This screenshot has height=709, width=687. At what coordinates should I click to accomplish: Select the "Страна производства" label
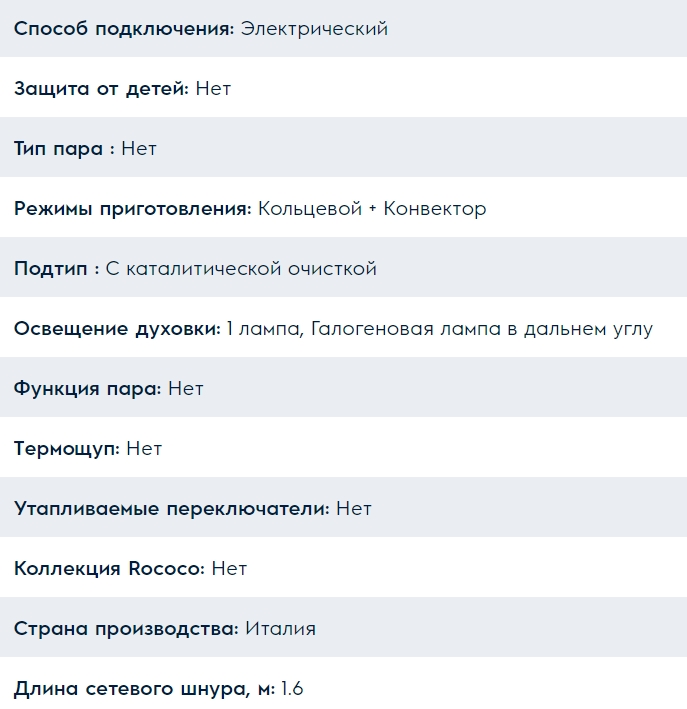126,629
